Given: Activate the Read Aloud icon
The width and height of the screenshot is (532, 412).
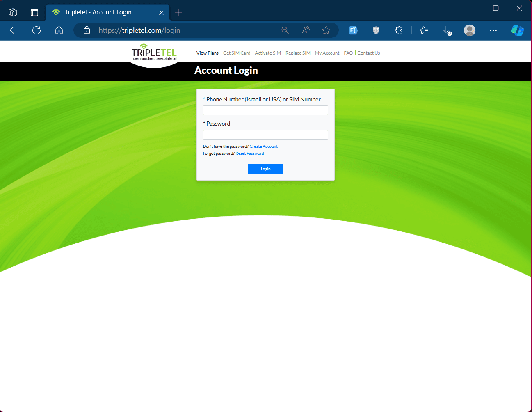Looking at the screenshot, I should (x=306, y=30).
